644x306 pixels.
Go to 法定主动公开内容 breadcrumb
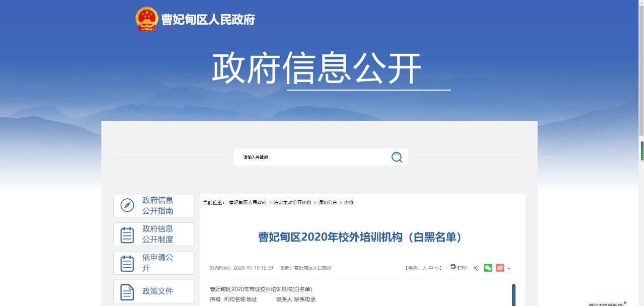pos(292,202)
